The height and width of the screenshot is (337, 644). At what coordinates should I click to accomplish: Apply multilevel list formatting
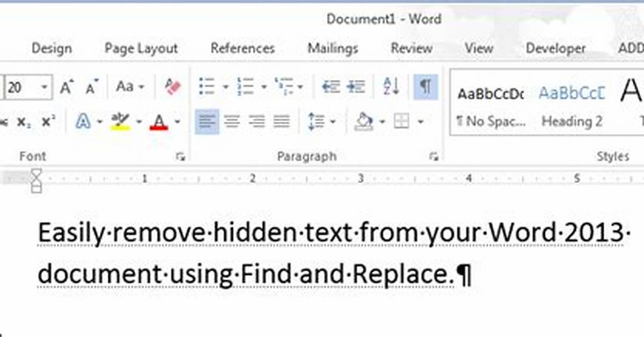click(x=283, y=86)
